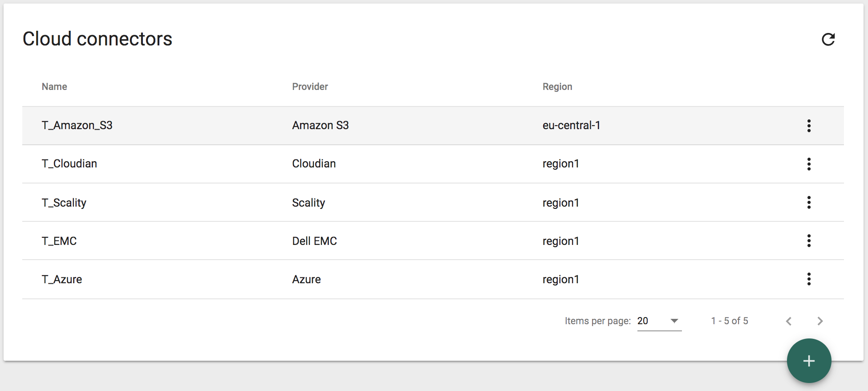Click the add connector plus button
This screenshot has height=391, width=868.
tap(809, 361)
